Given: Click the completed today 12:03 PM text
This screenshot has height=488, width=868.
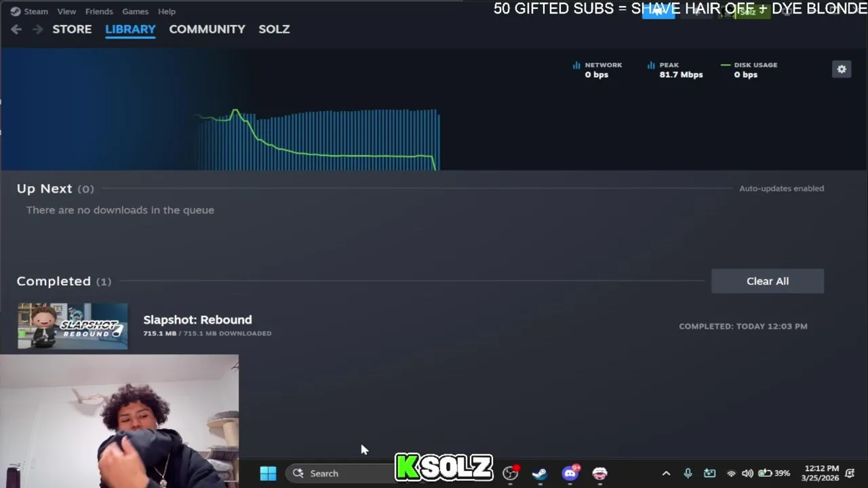Looking at the screenshot, I should coord(743,326).
